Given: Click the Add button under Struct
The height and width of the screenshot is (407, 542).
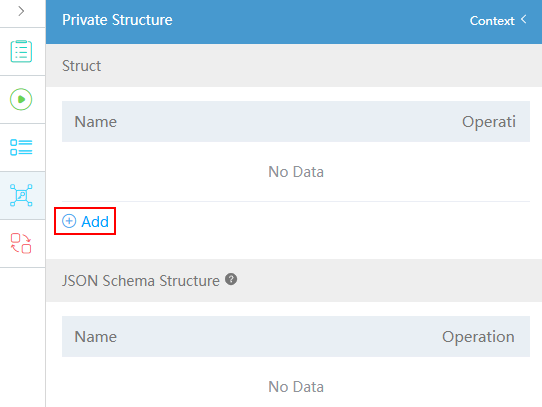Looking at the screenshot, I should (x=85, y=221).
